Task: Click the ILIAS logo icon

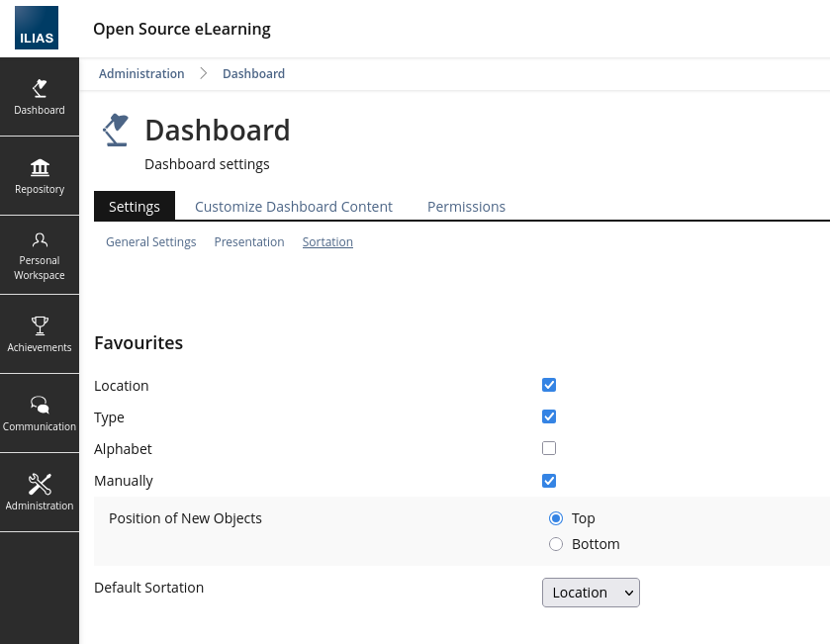Action: pos(37,28)
